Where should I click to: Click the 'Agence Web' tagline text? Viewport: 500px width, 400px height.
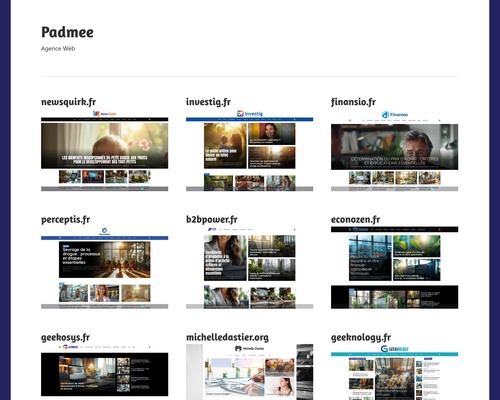(x=58, y=48)
